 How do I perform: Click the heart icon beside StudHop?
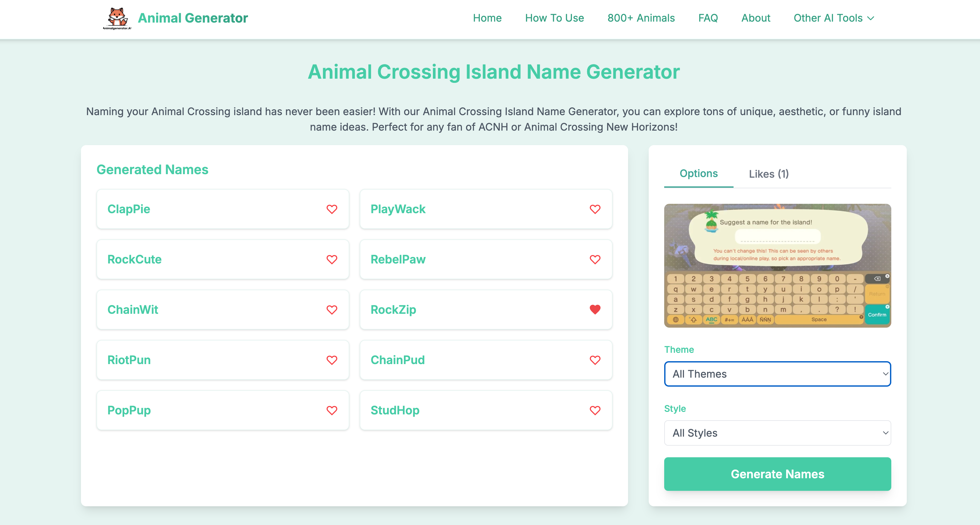tap(595, 411)
